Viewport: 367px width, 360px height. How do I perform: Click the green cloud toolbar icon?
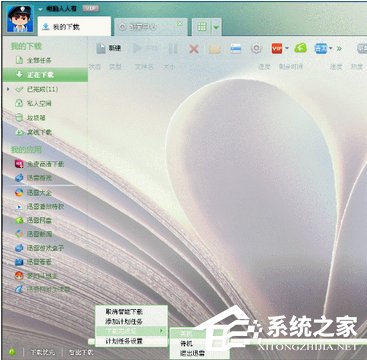300,49
